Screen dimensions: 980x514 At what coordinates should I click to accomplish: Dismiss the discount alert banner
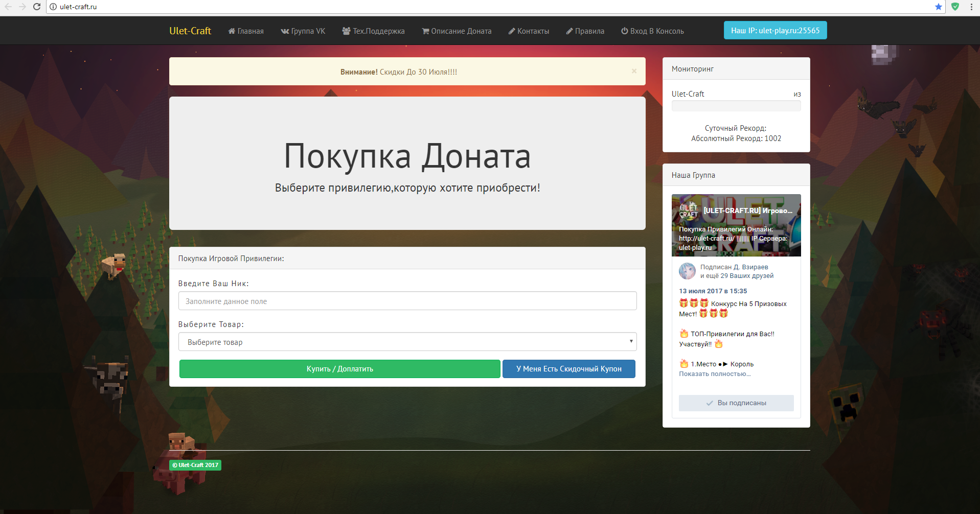click(x=634, y=71)
